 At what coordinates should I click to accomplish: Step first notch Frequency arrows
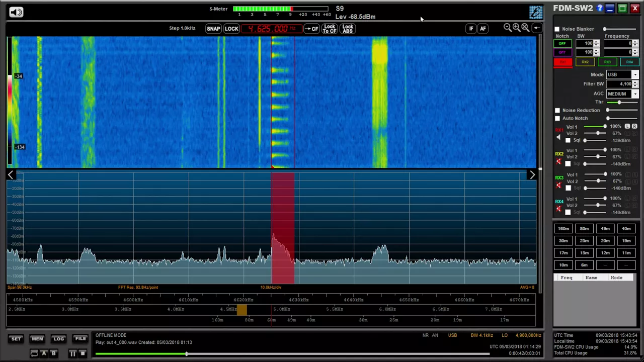pos(635,44)
